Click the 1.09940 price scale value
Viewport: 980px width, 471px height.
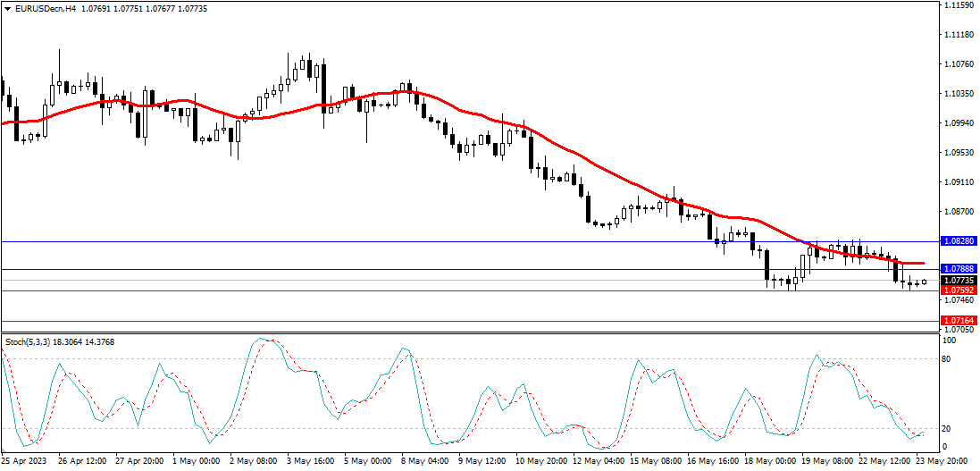click(960, 122)
